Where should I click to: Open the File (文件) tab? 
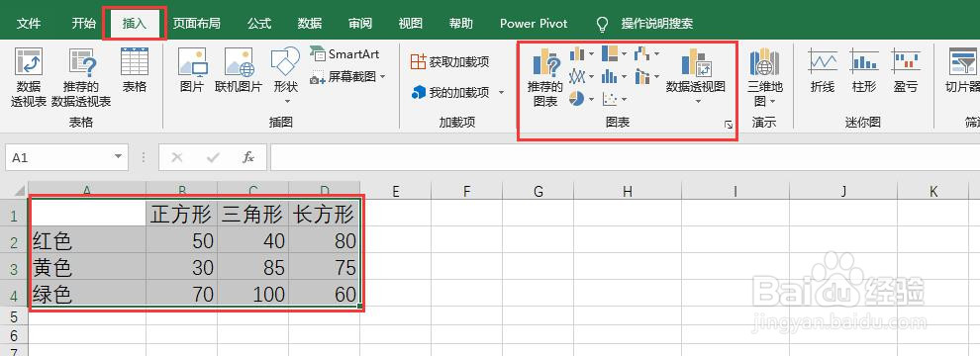(29, 24)
